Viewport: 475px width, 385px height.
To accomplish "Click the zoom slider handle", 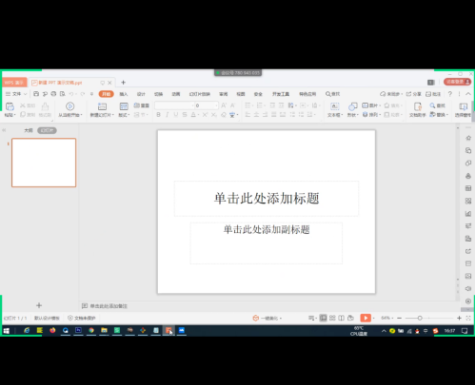I will click(x=420, y=318).
